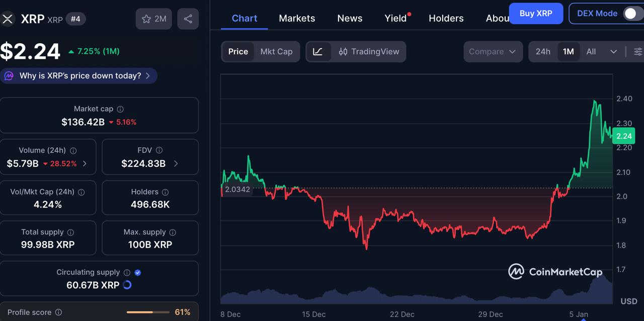The image size is (644, 321).
Task: Open the Holders tab
Action: click(x=446, y=18)
